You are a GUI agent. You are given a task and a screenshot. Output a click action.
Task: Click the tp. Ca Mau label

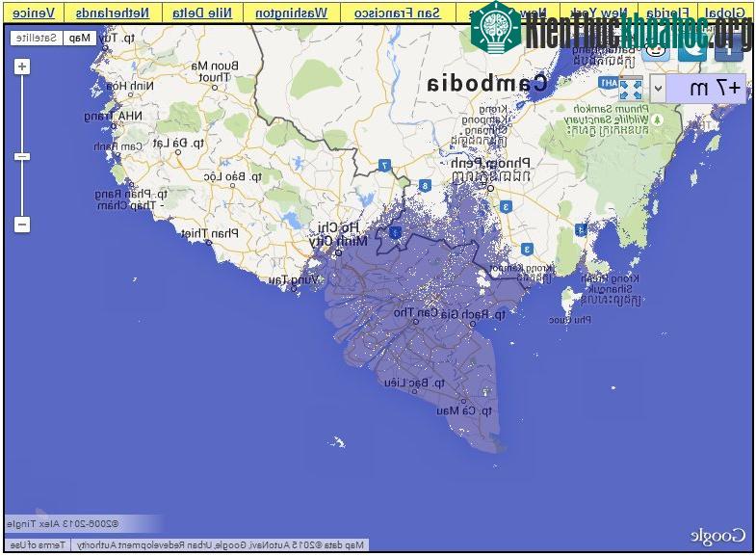(464, 411)
